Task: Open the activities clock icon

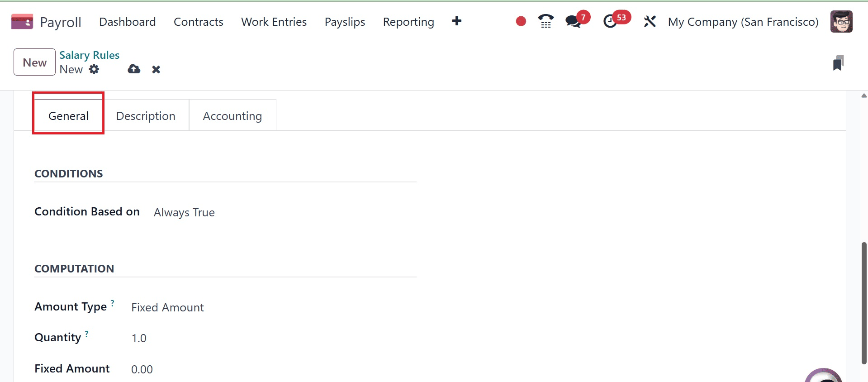Action: (x=610, y=21)
